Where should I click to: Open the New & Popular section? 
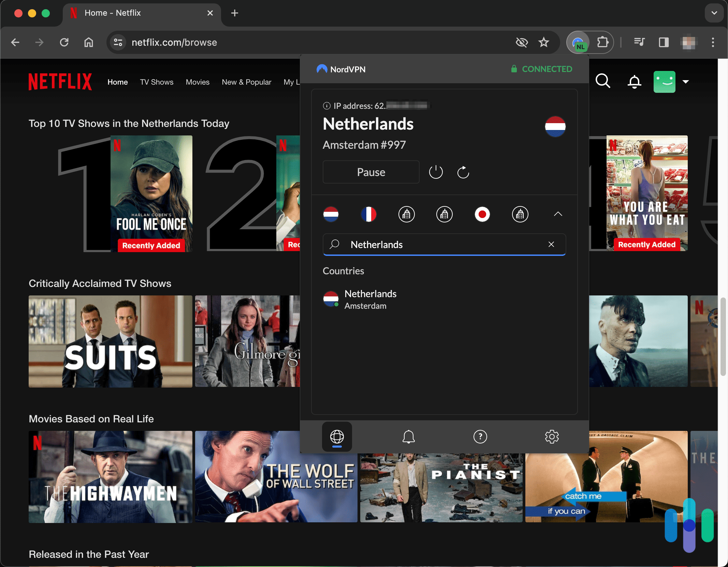pyautogui.click(x=246, y=82)
